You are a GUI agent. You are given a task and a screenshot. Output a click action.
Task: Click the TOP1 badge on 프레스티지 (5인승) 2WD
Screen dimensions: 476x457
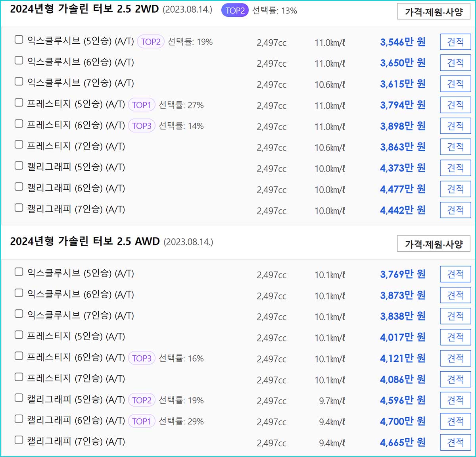(x=141, y=105)
